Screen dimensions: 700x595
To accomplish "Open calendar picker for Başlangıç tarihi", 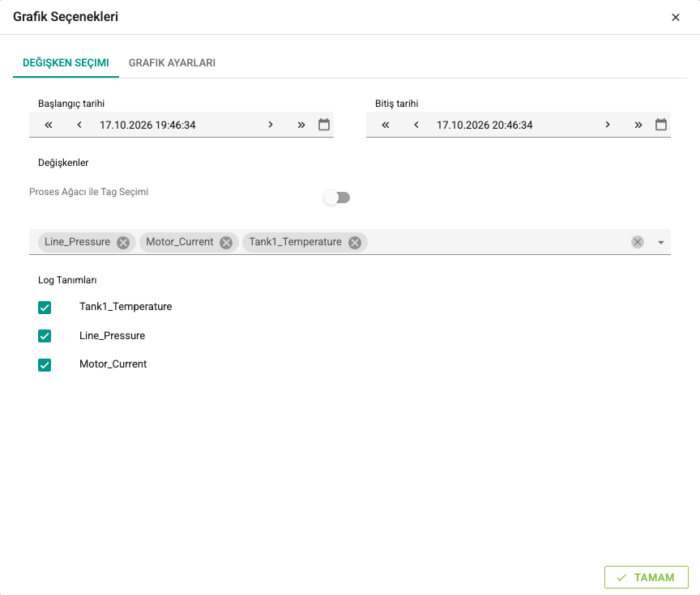I will click(324, 125).
